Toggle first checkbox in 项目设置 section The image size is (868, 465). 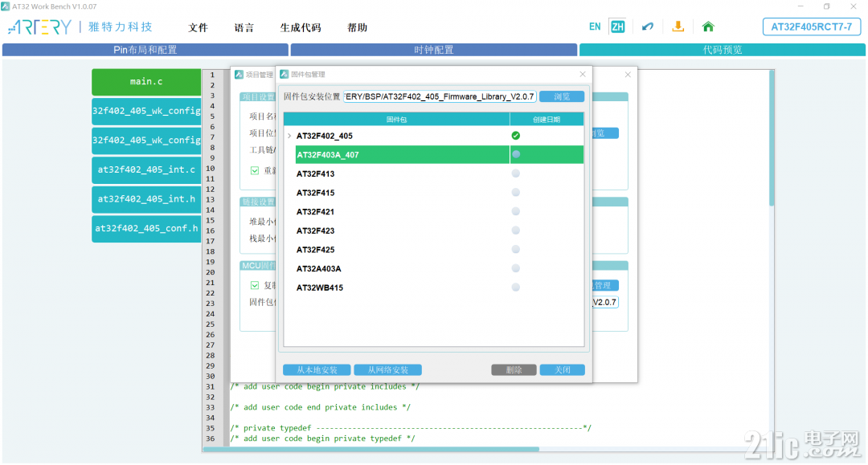click(255, 170)
